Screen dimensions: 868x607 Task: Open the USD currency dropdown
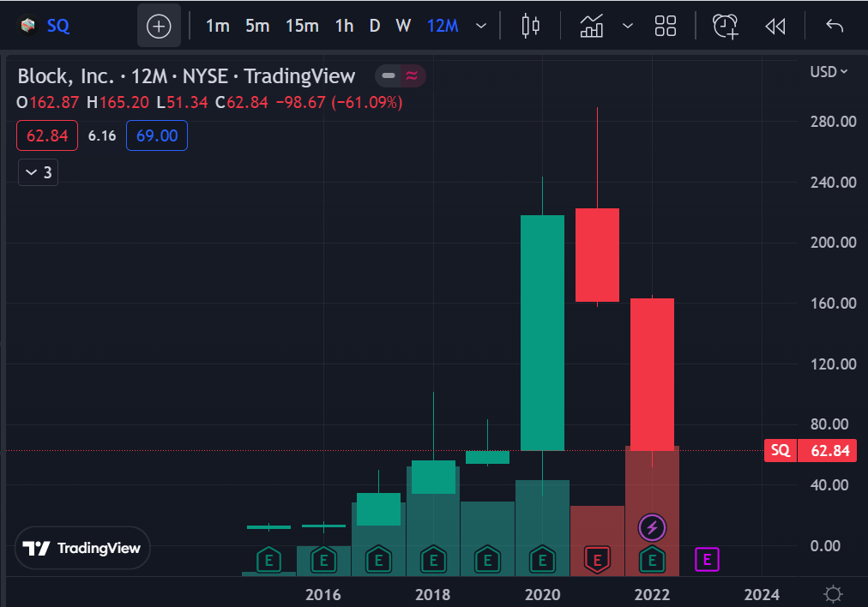(829, 72)
